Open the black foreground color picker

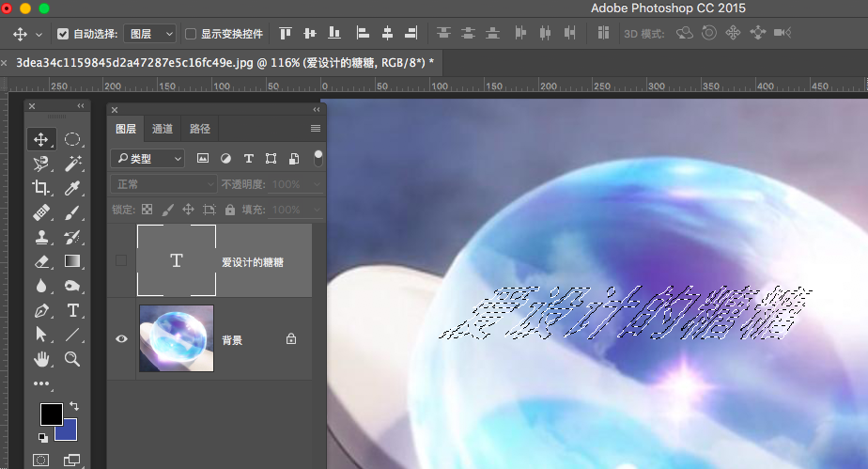point(51,414)
